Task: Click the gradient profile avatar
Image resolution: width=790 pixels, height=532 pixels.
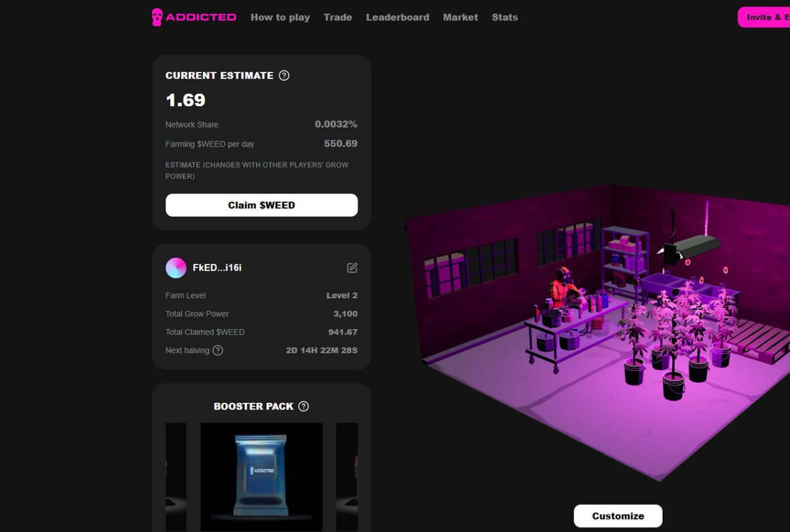Action: [x=176, y=268]
